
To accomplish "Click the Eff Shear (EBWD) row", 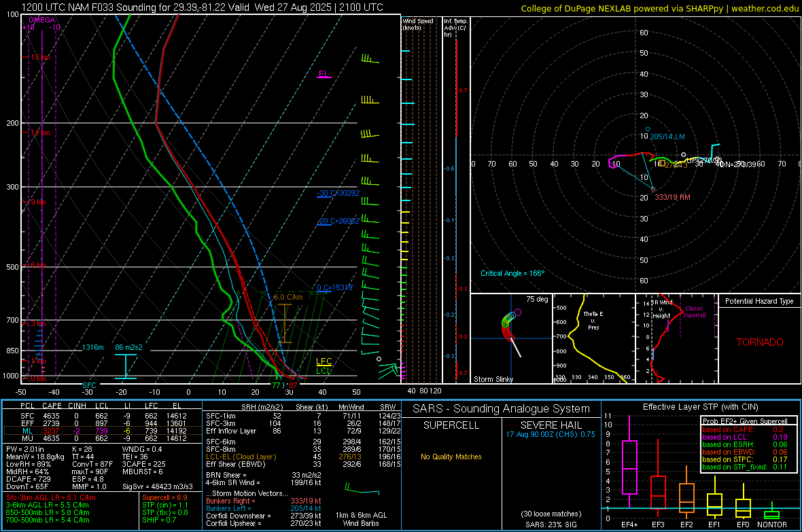I will click(x=302, y=464).
